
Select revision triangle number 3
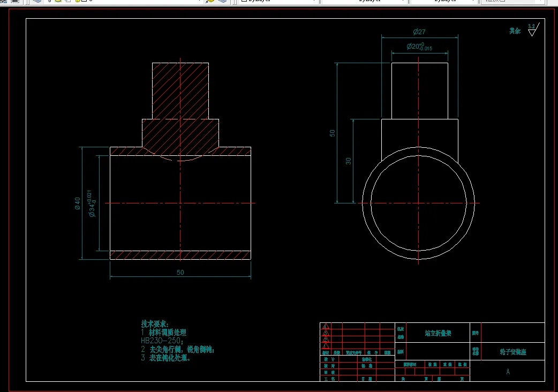click(x=326, y=333)
